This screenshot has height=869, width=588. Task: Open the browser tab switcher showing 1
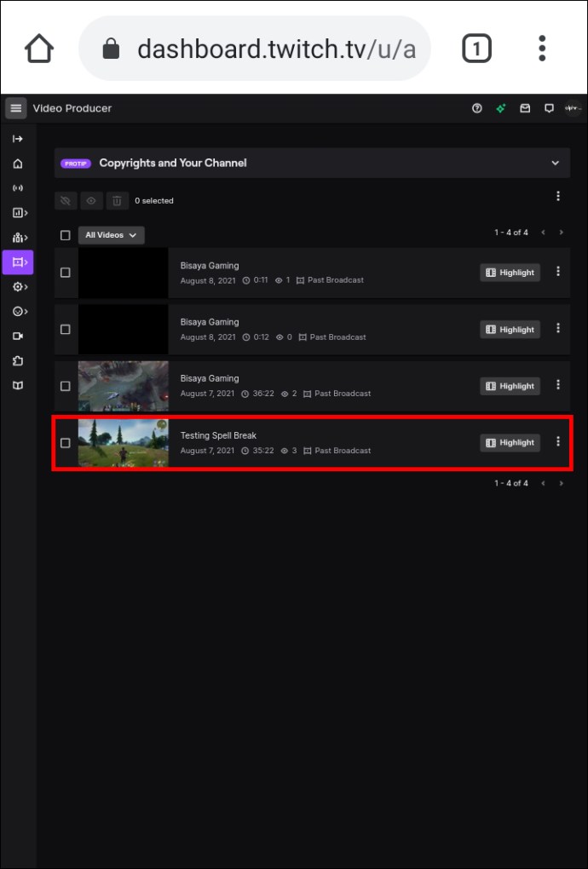coord(476,49)
